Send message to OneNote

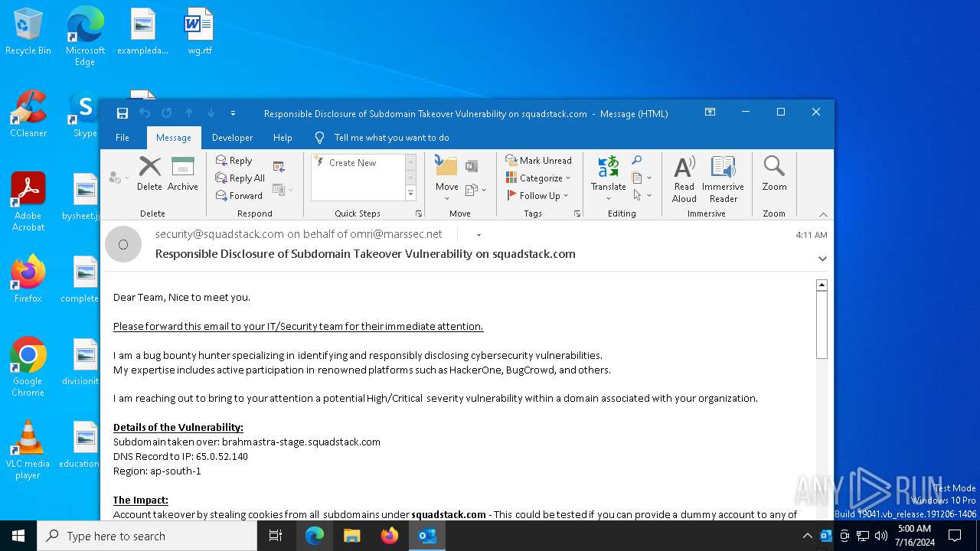point(472,166)
